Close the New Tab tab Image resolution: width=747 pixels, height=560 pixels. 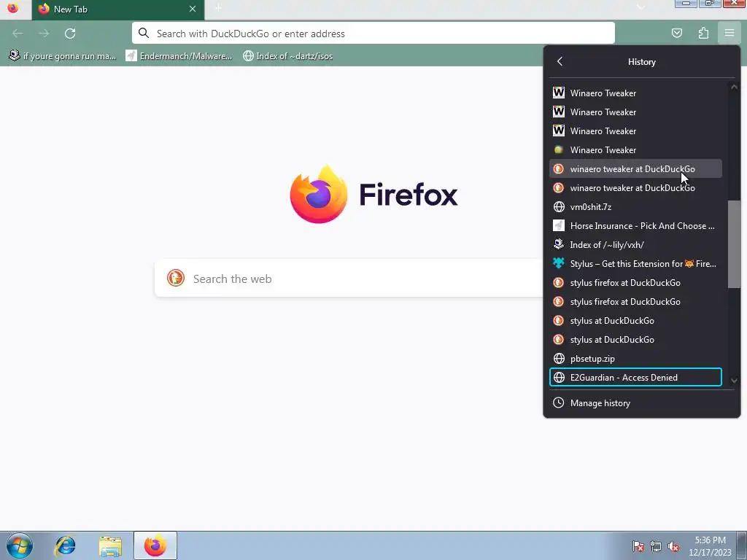click(x=193, y=9)
